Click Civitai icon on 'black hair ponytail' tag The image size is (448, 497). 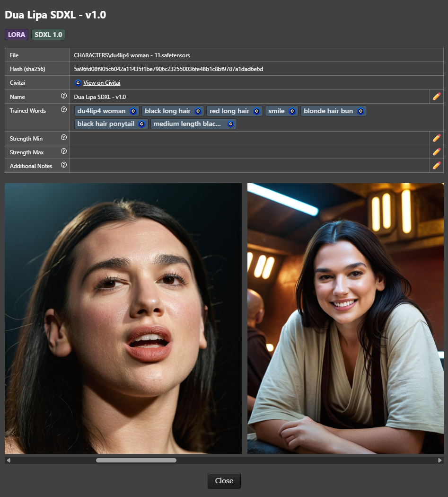[141, 124]
